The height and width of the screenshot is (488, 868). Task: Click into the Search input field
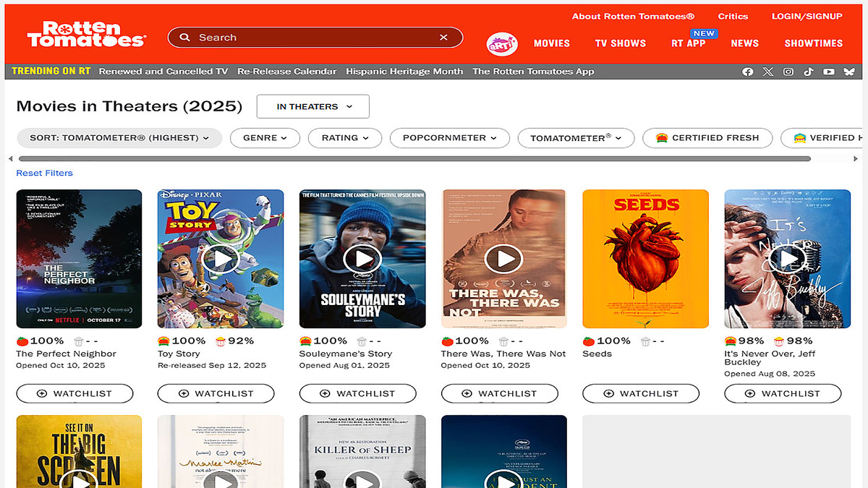pos(315,38)
